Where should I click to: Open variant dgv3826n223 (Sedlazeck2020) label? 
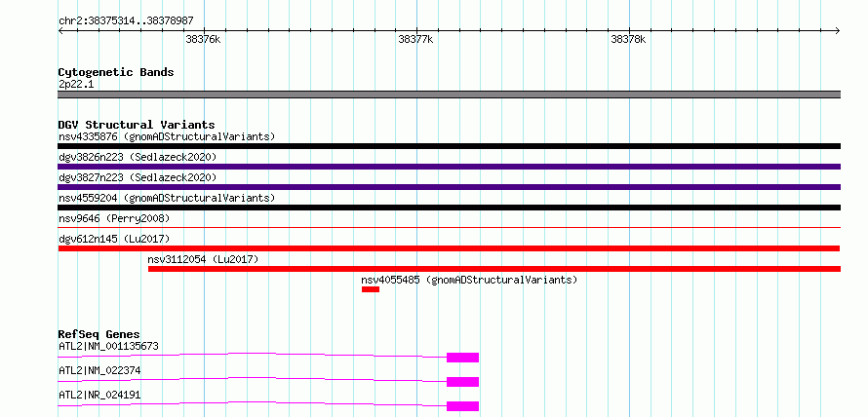coord(138,157)
